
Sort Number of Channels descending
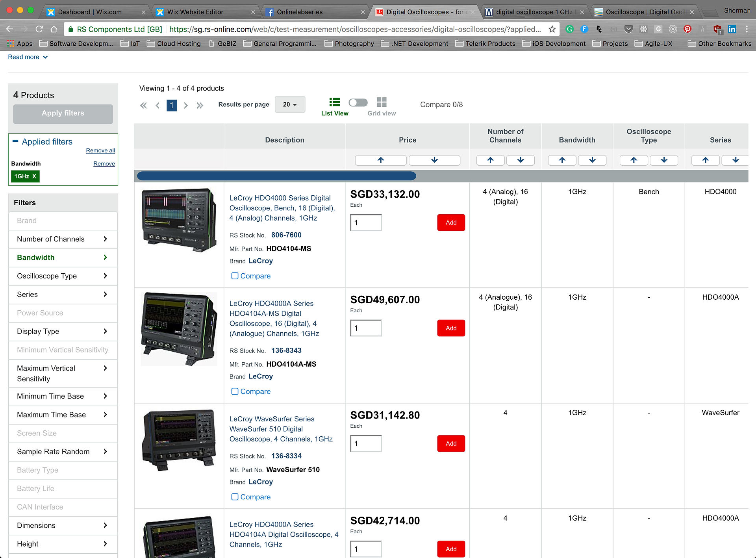(521, 160)
